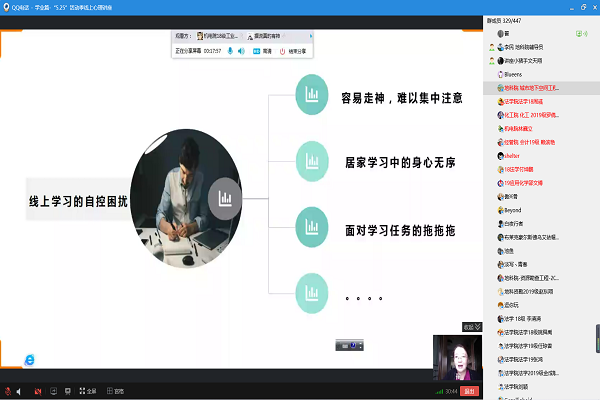Toggle speaker in the sharing toolbar
The image size is (600, 400).
[x=242, y=51]
